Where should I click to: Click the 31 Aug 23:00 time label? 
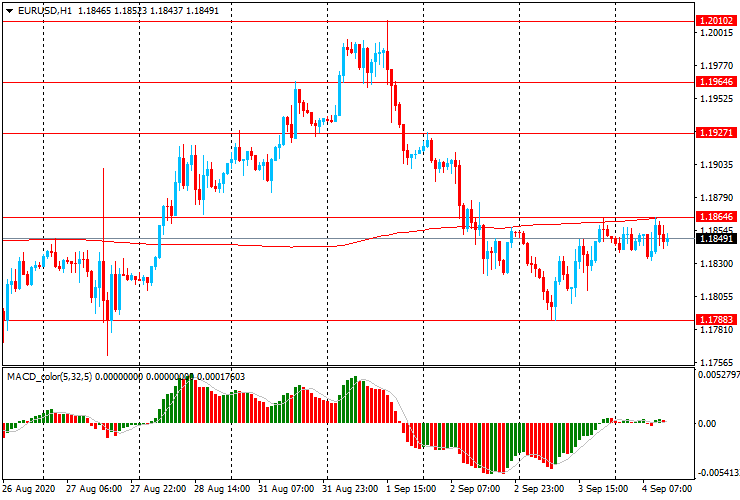click(x=350, y=489)
